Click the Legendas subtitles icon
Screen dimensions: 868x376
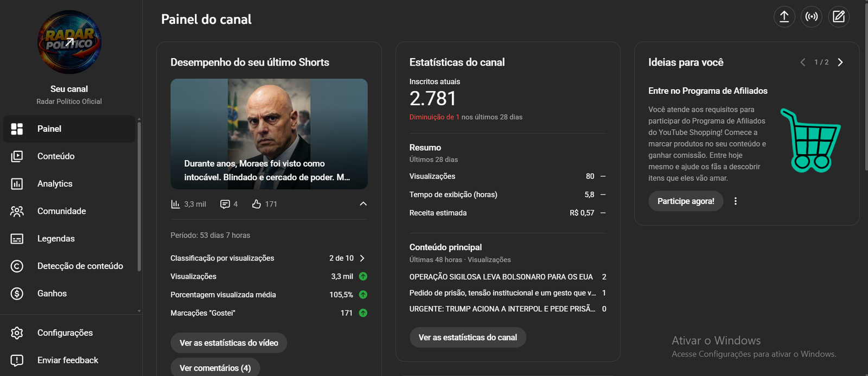(x=17, y=239)
